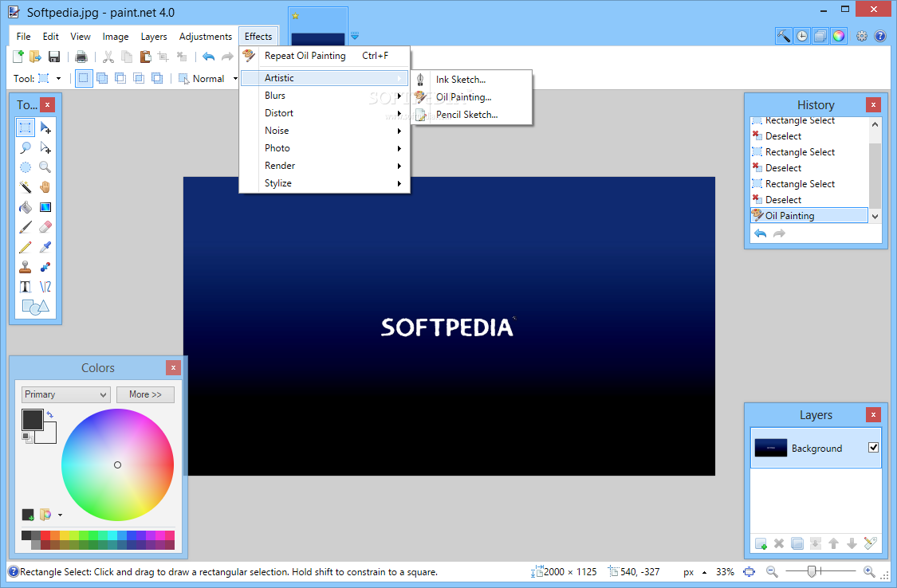Toggle the Layers window button
Image resolution: width=897 pixels, height=588 pixels.
point(820,36)
